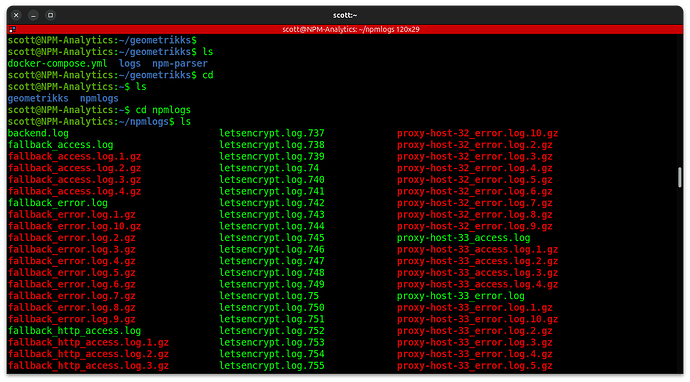The width and height of the screenshot is (690, 382).
Task: Select letsencrypt.log.745 entry
Action: pos(272,238)
